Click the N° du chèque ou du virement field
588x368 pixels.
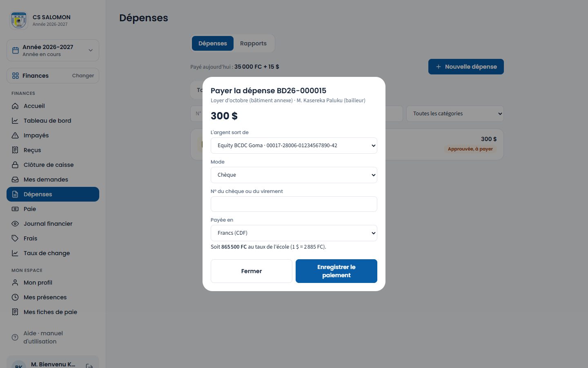(x=294, y=204)
